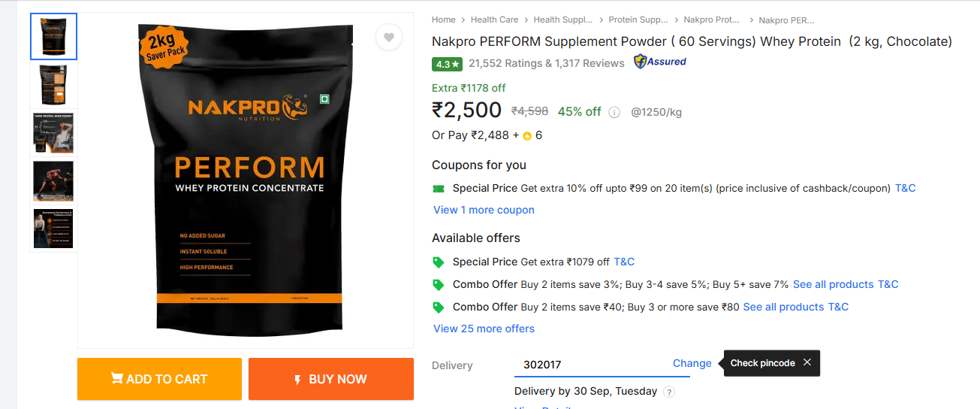980x409 pixels.
Task: Click the ADD TO CART button
Action: click(159, 379)
